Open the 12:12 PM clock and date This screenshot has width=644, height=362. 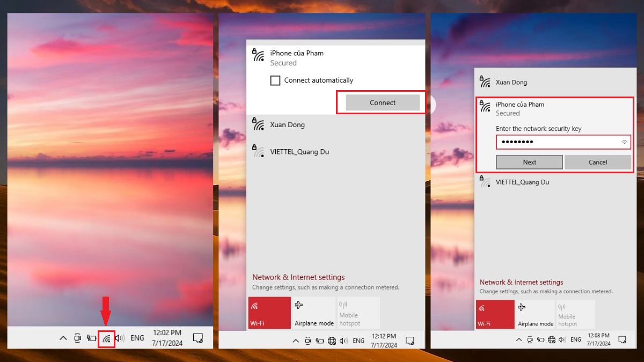click(x=384, y=341)
